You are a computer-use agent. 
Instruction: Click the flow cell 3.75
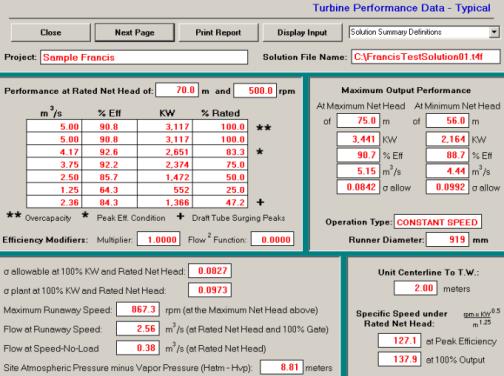tap(54, 165)
